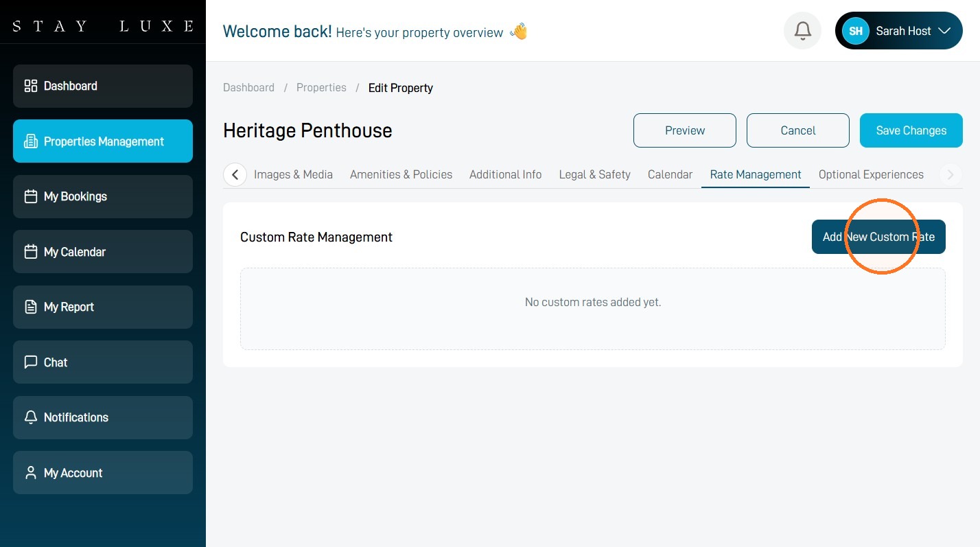Switch to the Images & Media tab

(x=293, y=174)
